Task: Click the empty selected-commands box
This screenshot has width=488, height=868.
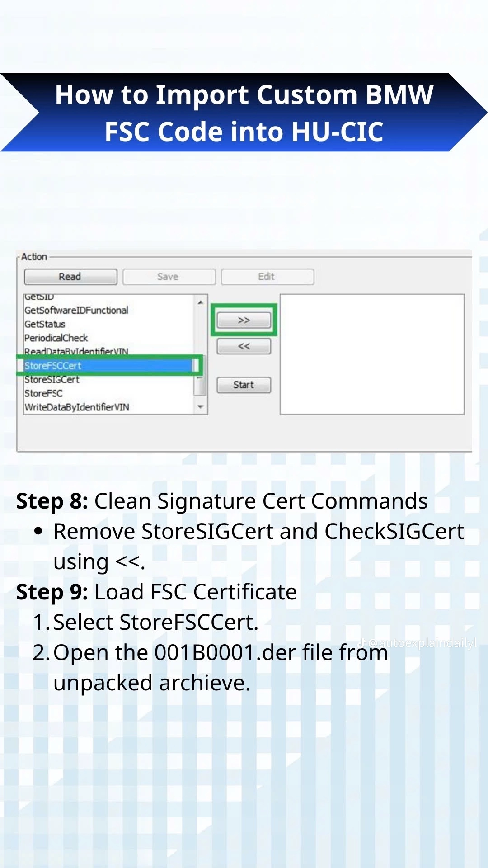Action: (372, 354)
